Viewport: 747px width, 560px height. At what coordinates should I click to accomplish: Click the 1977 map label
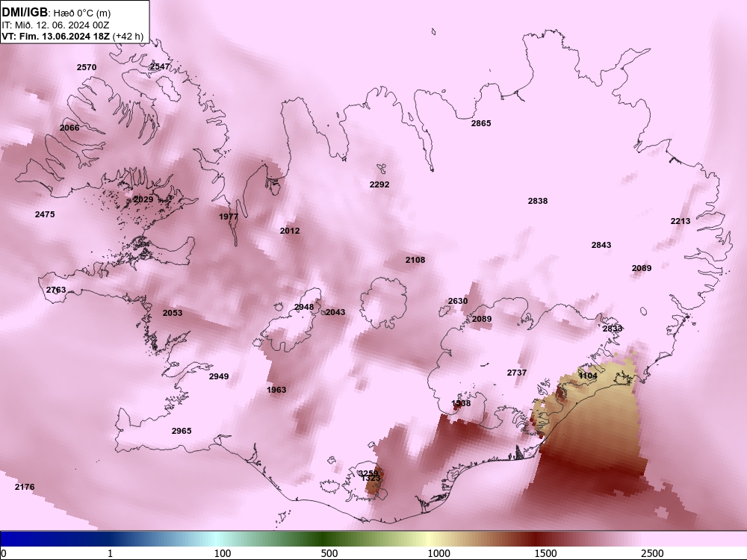229,217
